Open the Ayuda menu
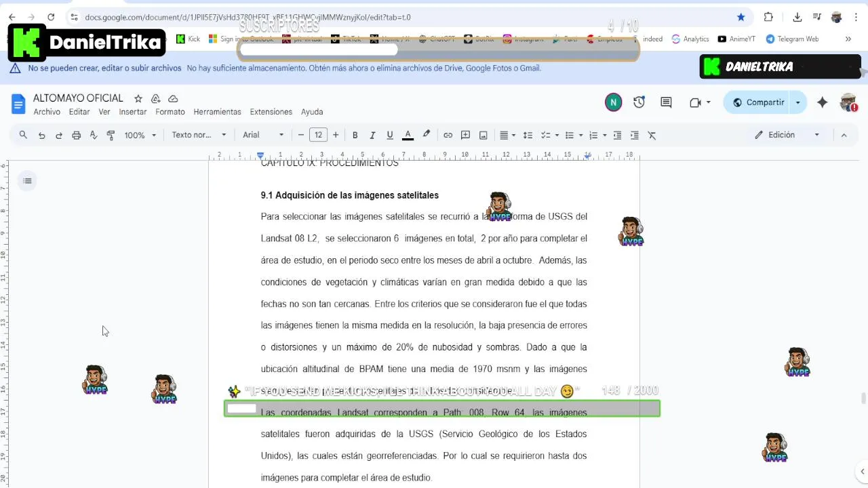The width and height of the screenshot is (868, 488). pos(312,112)
